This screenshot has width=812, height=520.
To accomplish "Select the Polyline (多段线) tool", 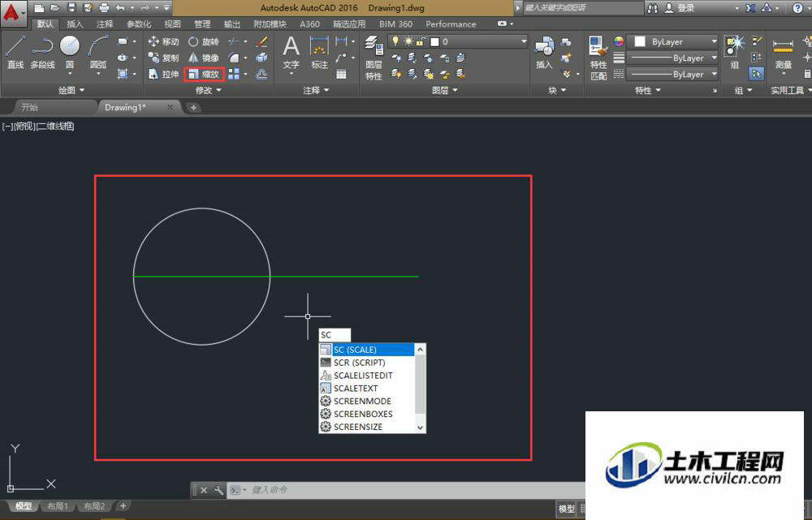I will pos(42,52).
